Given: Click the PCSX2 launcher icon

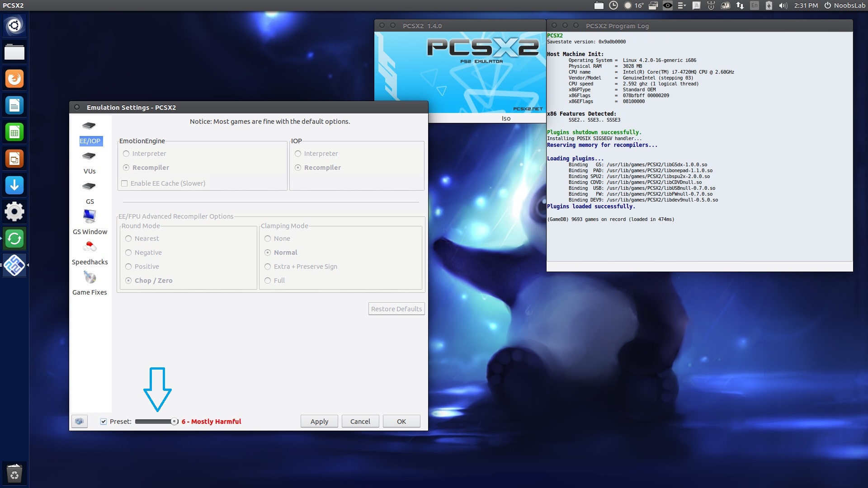Looking at the screenshot, I should tap(14, 265).
